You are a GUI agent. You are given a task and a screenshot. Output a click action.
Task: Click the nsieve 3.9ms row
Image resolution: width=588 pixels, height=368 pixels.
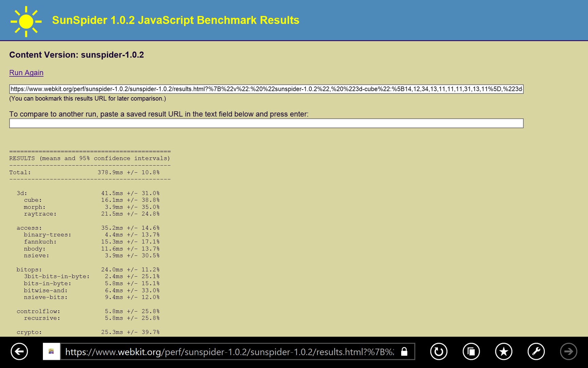click(x=92, y=256)
